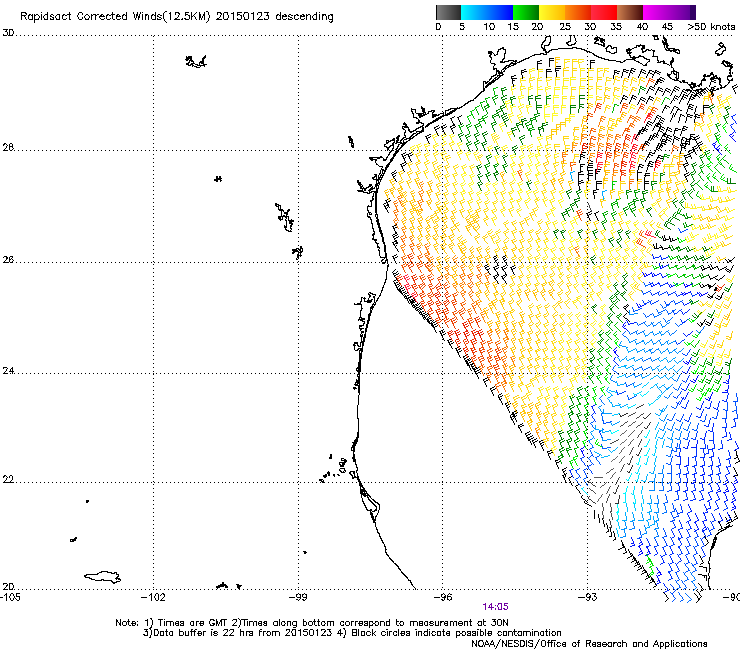Click the longitude label -105
This screenshot has width=740, height=650.
(10, 597)
